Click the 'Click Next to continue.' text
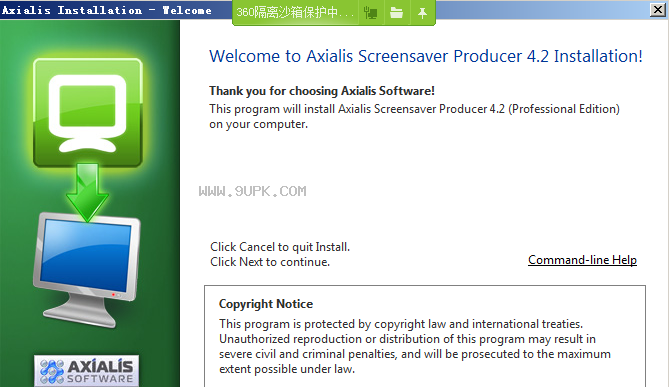 (x=270, y=262)
